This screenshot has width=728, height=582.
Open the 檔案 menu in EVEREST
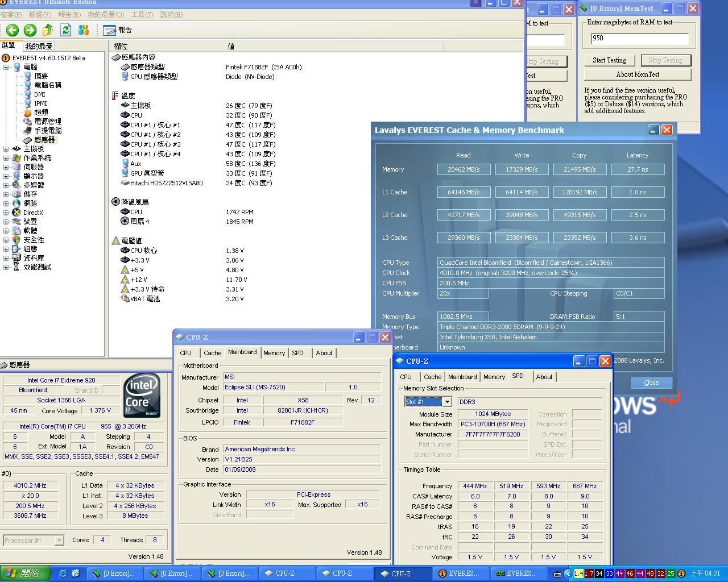(x=11, y=15)
